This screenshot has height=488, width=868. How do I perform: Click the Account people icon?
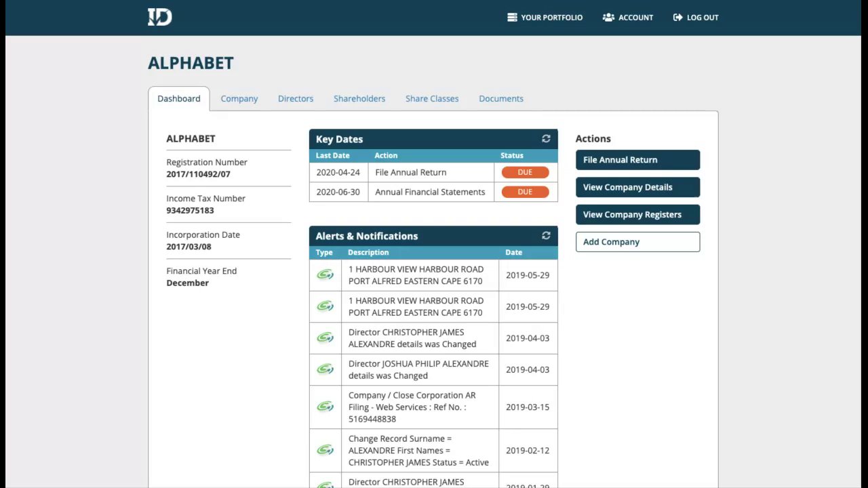click(x=608, y=18)
